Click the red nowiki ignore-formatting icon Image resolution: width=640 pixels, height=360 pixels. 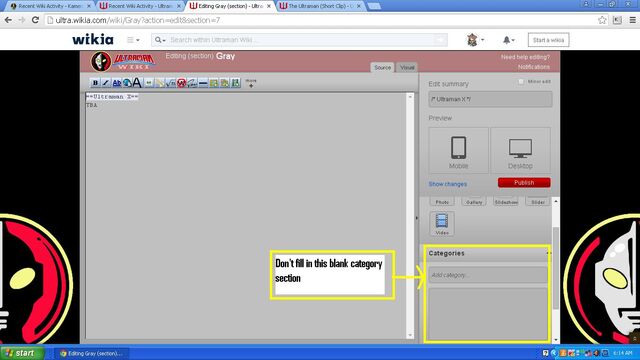[181, 83]
